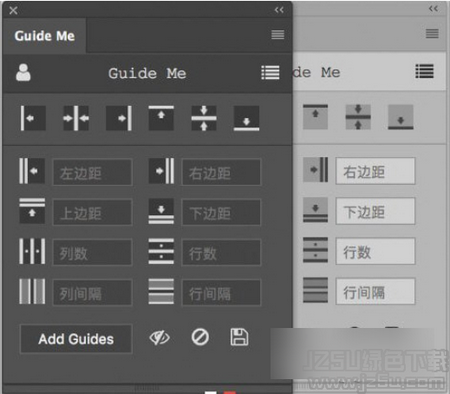Add vertical center guide icon
The width and height of the screenshot is (450, 394).
point(76,118)
